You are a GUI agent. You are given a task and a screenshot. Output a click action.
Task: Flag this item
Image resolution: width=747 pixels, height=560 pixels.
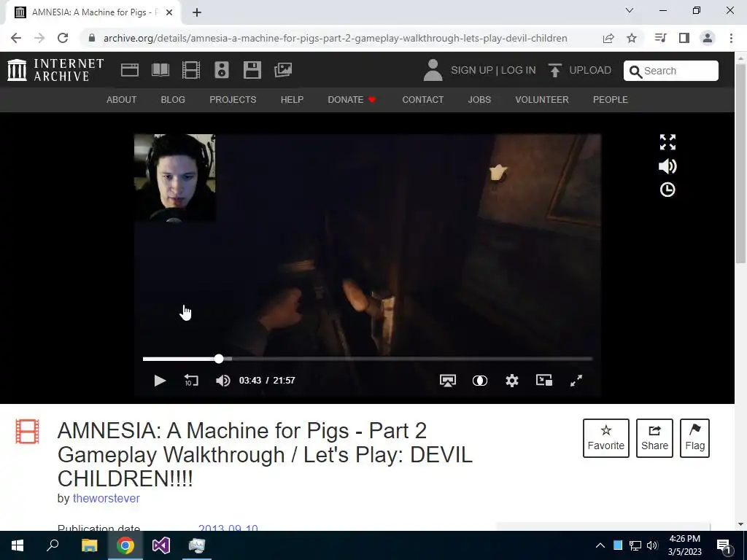[x=695, y=438]
